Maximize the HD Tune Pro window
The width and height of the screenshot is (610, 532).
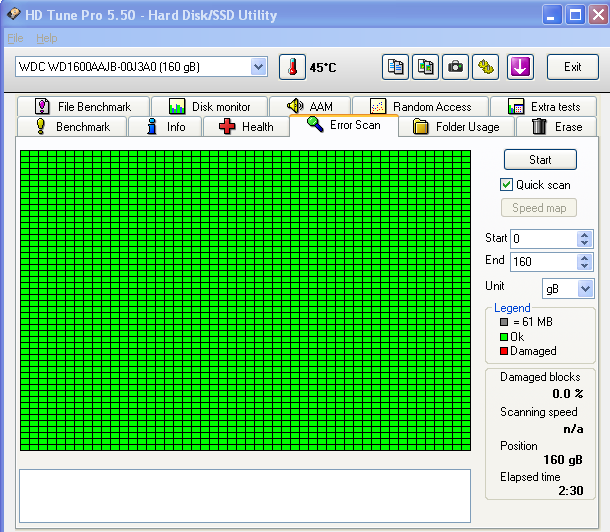coord(575,15)
